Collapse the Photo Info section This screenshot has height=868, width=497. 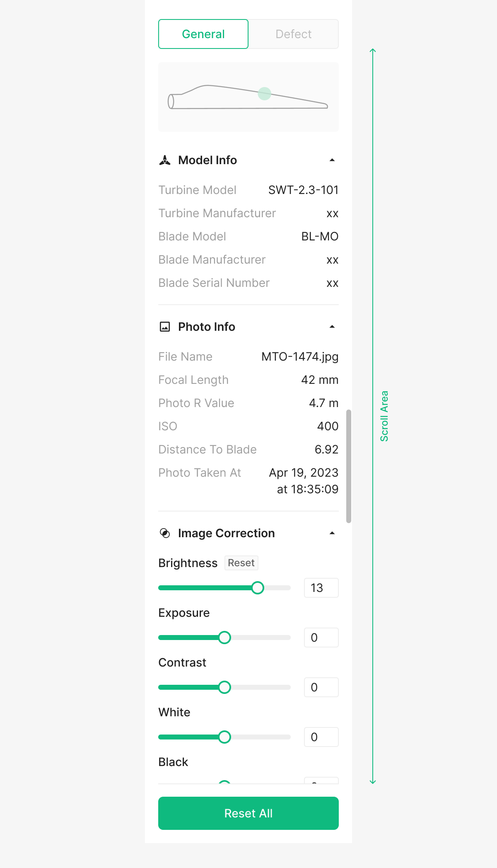pyautogui.click(x=332, y=327)
